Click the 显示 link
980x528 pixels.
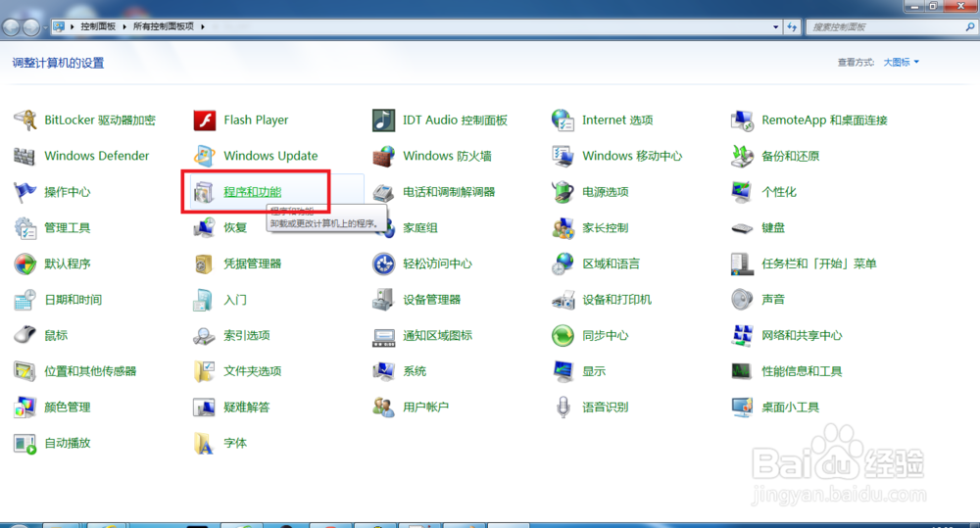(x=594, y=371)
